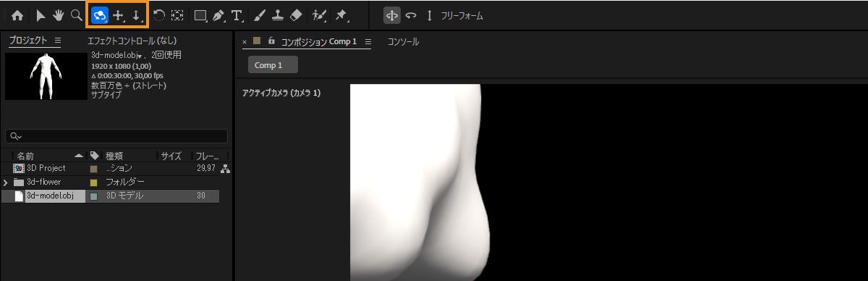Close the コンポジション Comp 1 tab
The image size is (868, 281).
[x=244, y=42]
